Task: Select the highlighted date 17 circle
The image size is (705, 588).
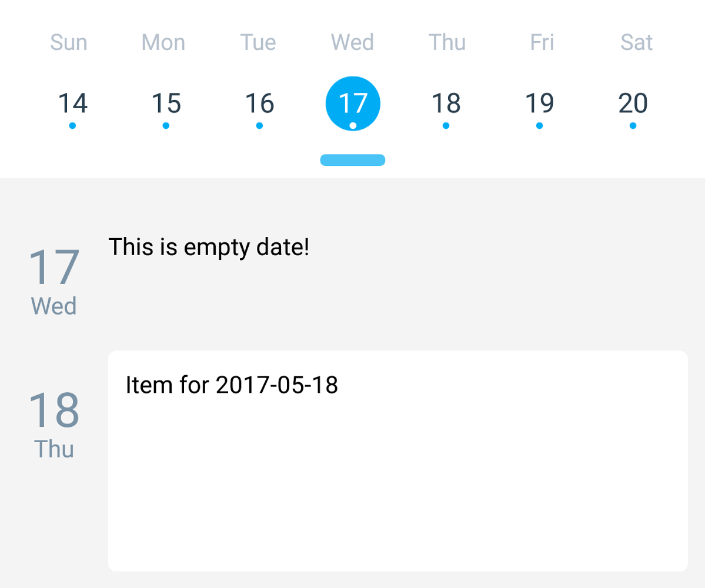Action: click(353, 103)
